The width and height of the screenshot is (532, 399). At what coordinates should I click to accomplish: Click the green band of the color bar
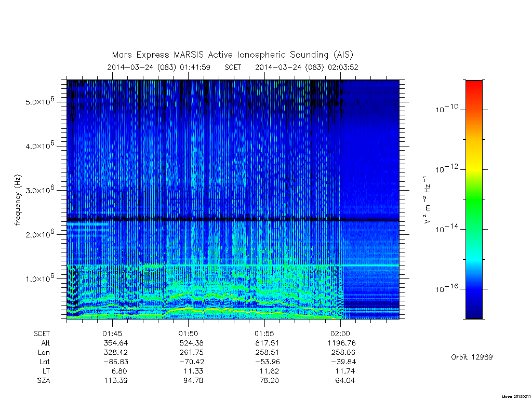(474, 200)
